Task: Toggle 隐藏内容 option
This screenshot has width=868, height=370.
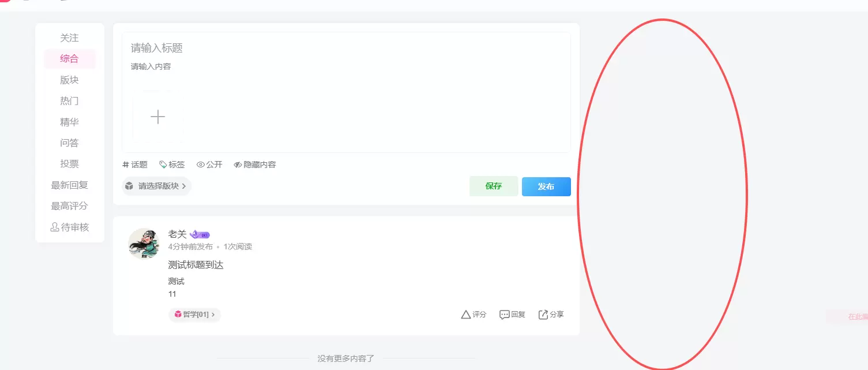Action: [255, 165]
